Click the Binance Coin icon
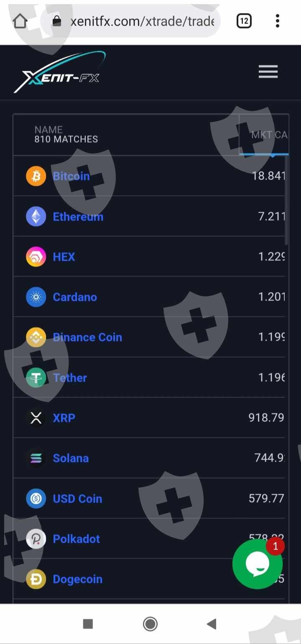The height and width of the screenshot is (644, 301). tap(36, 337)
